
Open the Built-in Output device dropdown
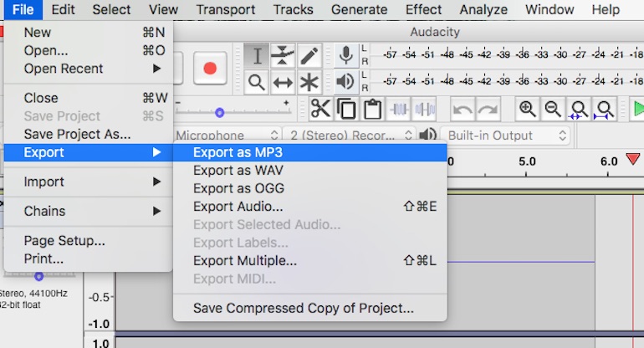(505, 136)
